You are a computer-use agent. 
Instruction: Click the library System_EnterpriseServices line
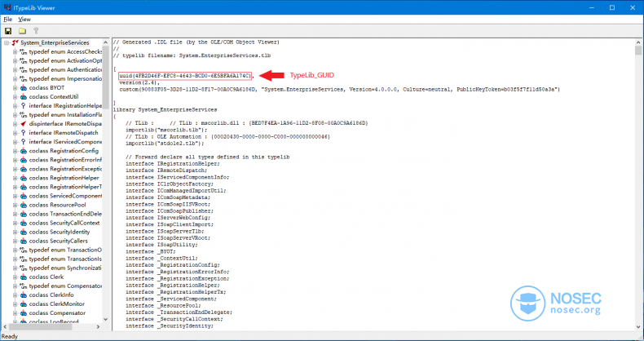tap(165, 109)
